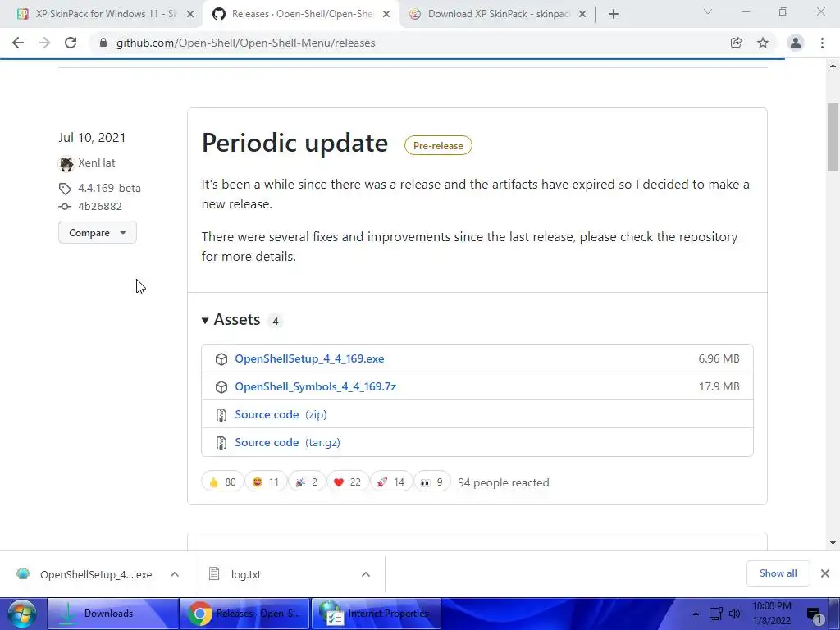
Task: Click the forward navigation arrow
Action: (x=44, y=43)
